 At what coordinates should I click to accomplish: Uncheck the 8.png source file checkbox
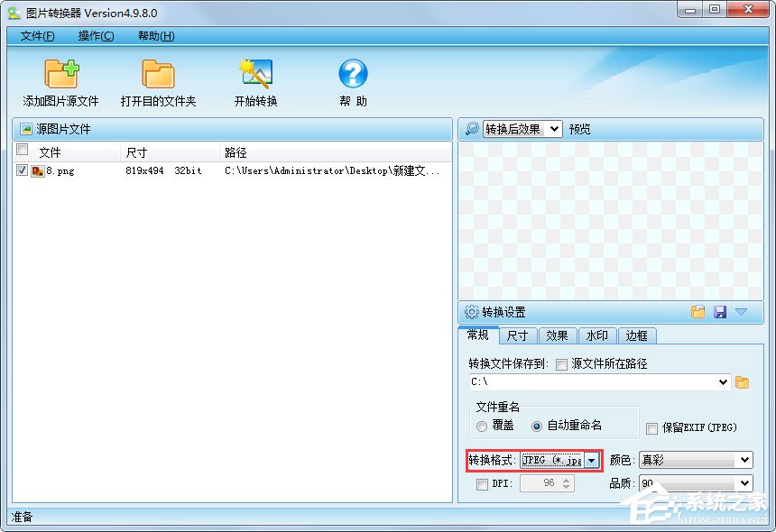(x=21, y=170)
